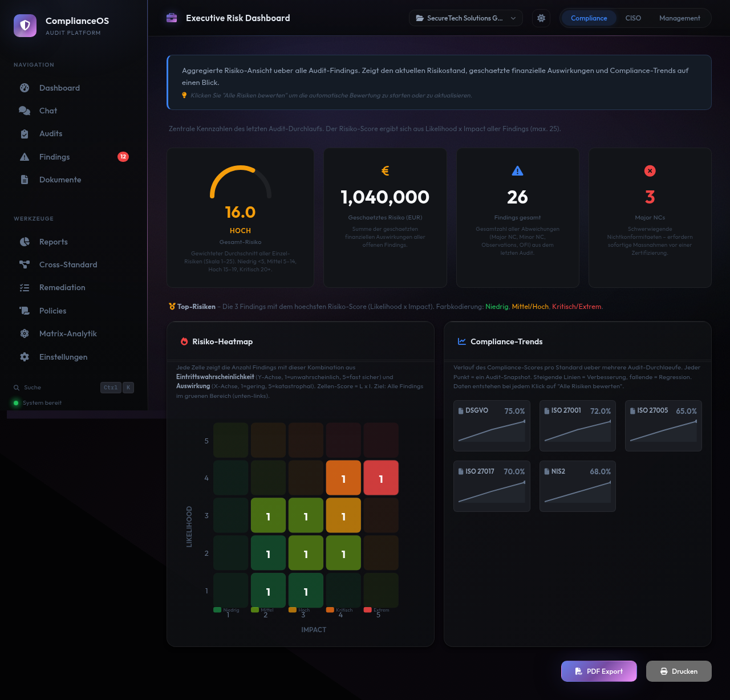730x700 pixels.
Task: Click the gear settings button in header
Action: click(541, 18)
